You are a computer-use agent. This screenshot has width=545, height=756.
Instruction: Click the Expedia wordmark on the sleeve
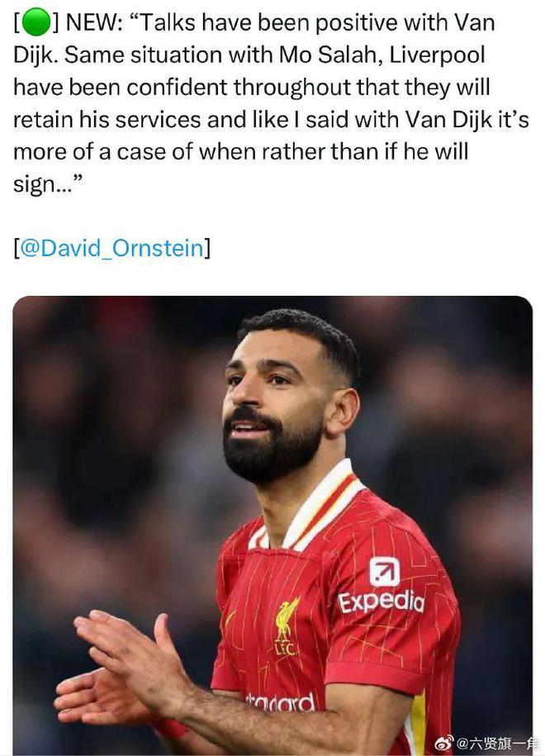(381, 601)
